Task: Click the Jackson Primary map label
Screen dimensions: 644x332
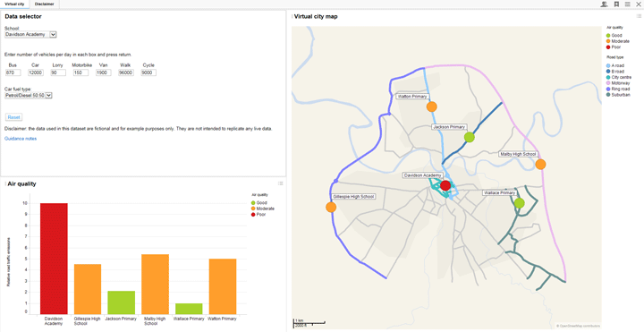Action: [x=449, y=127]
